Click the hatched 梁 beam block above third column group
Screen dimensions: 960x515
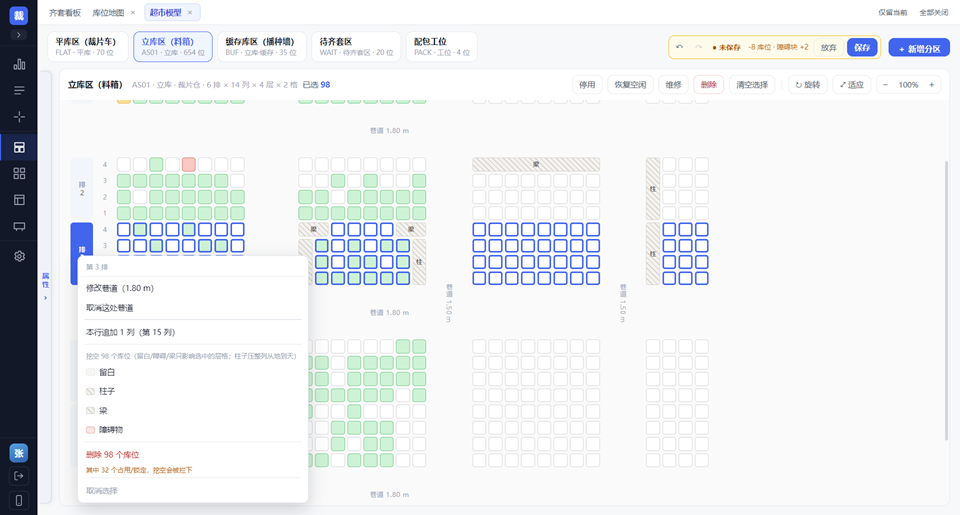(x=536, y=164)
